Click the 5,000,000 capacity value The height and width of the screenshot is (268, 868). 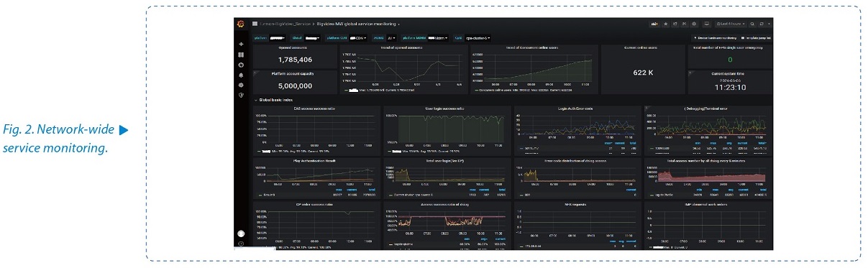[x=295, y=86]
